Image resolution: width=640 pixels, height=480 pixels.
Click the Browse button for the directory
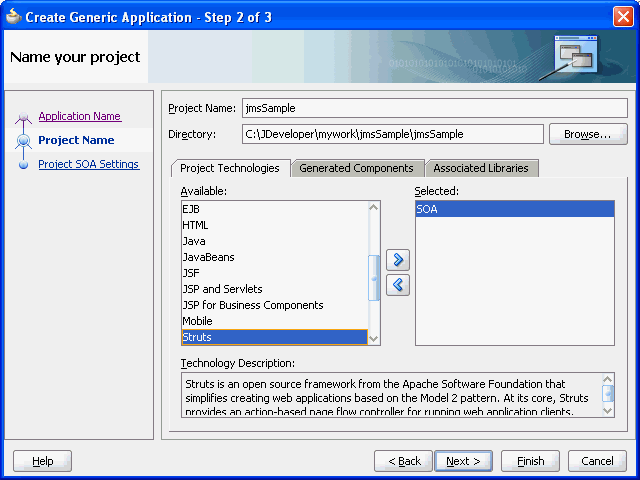point(587,134)
